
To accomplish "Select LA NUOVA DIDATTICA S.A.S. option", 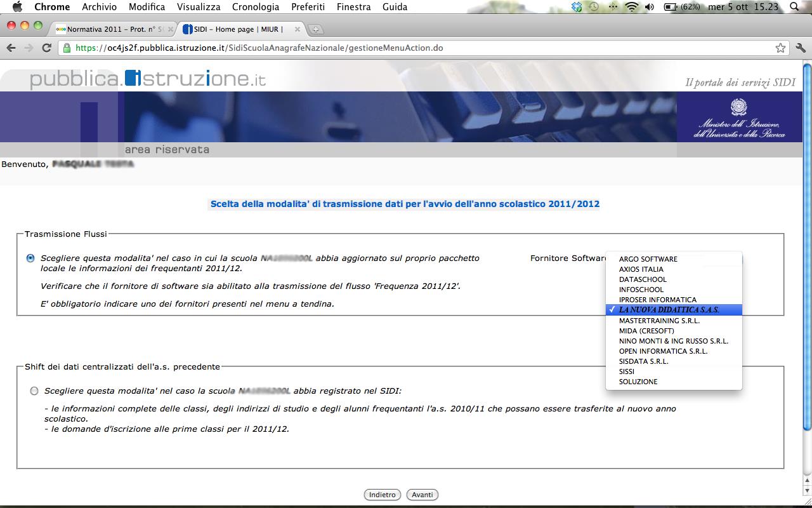I will click(674, 310).
